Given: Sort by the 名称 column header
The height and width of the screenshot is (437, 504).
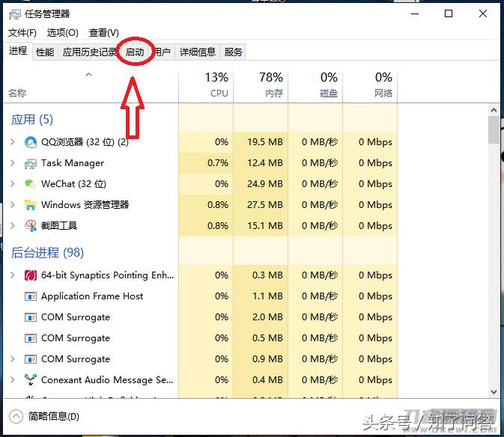Looking at the screenshot, I should (91, 86).
